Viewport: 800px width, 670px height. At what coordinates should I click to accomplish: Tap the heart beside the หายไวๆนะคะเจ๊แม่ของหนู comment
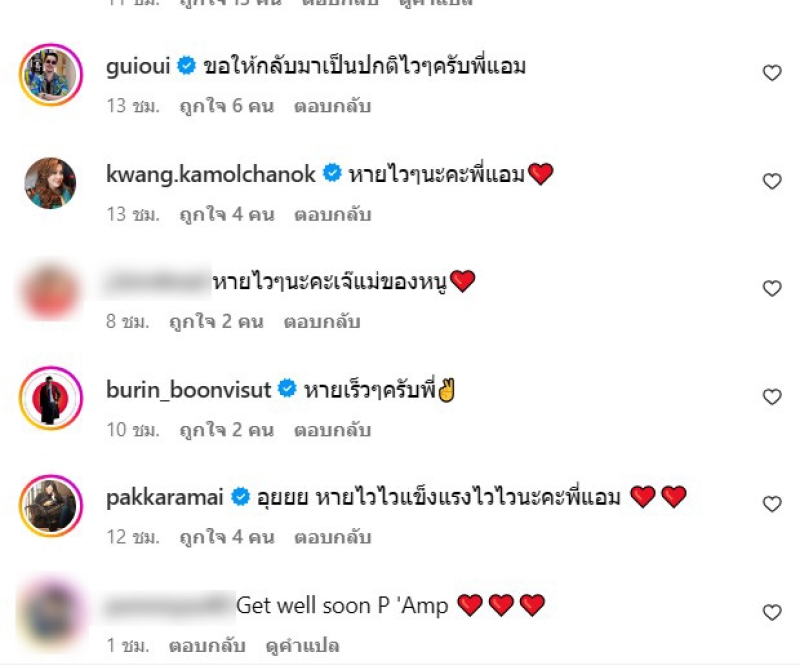pyautogui.click(x=772, y=289)
